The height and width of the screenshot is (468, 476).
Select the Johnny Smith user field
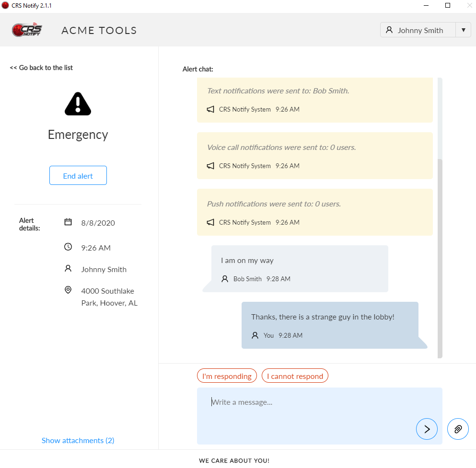point(418,30)
